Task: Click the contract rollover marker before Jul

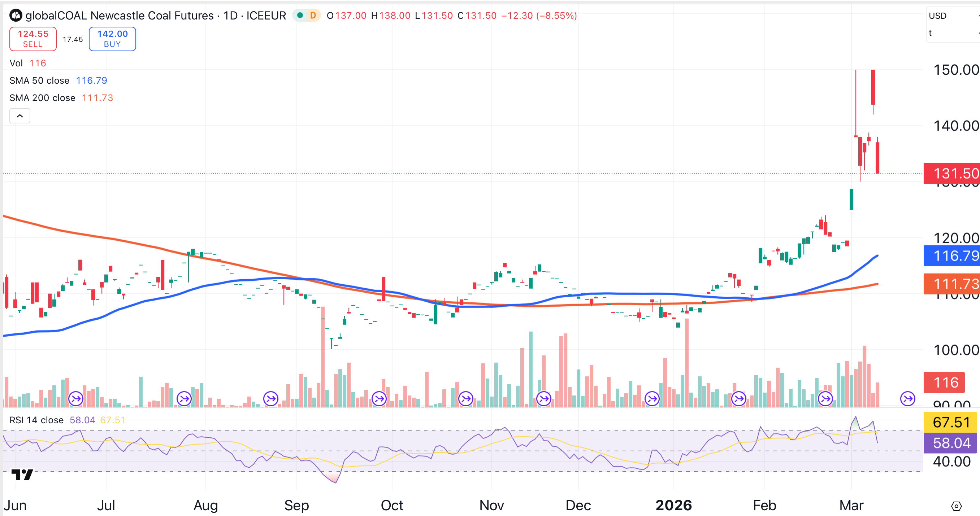Action: pos(76,399)
